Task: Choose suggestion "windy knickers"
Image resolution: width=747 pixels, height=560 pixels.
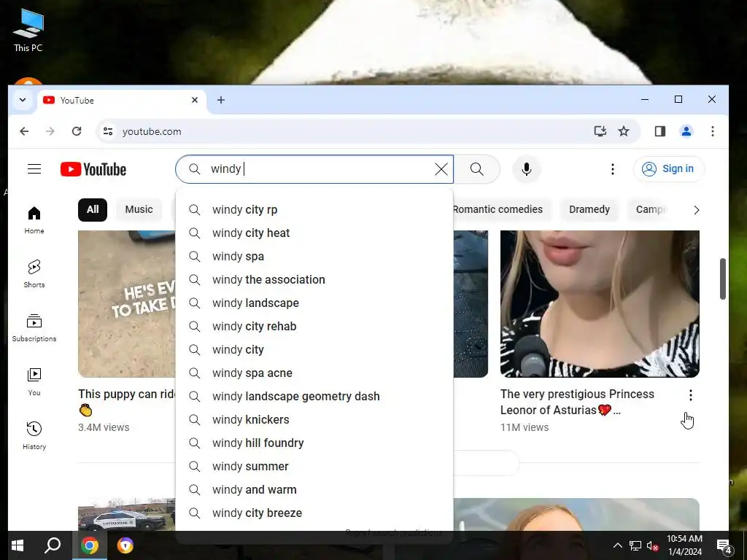Action: click(314, 420)
